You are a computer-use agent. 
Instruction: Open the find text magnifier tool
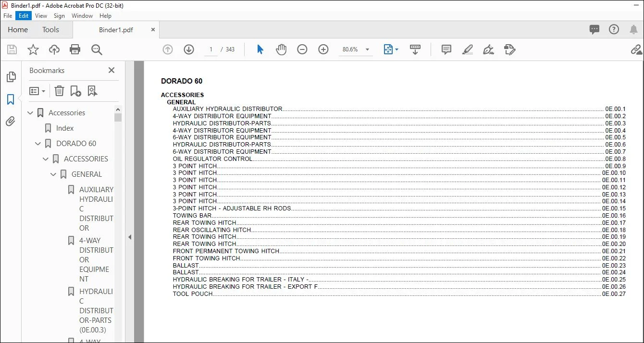97,49
